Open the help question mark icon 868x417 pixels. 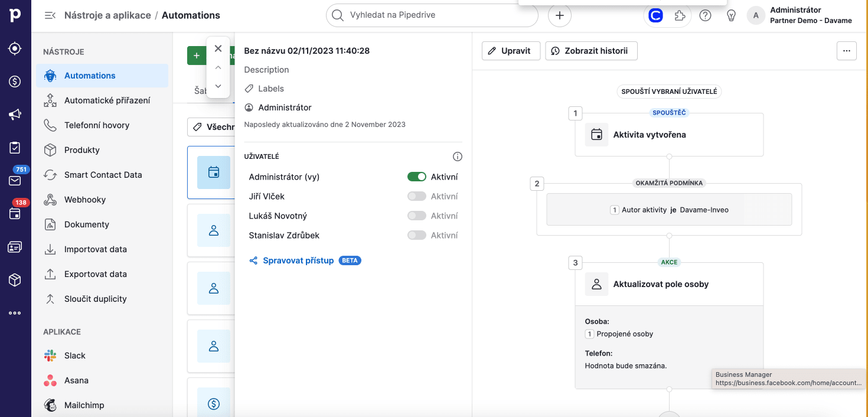pyautogui.click(x=705, y=16)
